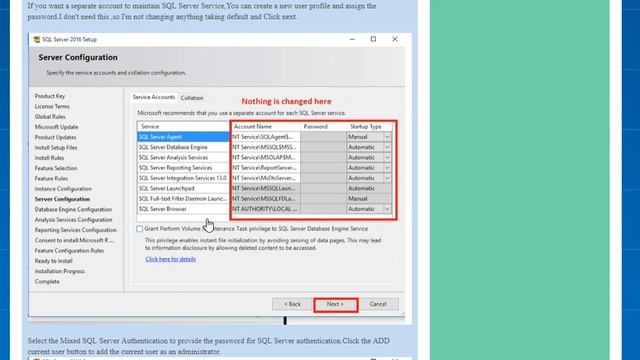Image resolution: width=640 pixels, height=360 pixels.
Task: Click Installation Progress step
Action: point(60,271)
